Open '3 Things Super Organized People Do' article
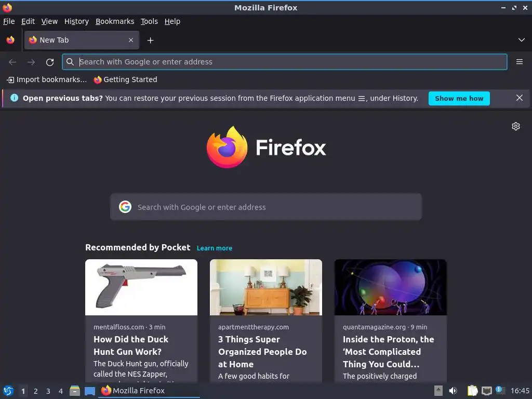Image resolution: width=532 pixels, height=399 pixels. click(262, 352)
